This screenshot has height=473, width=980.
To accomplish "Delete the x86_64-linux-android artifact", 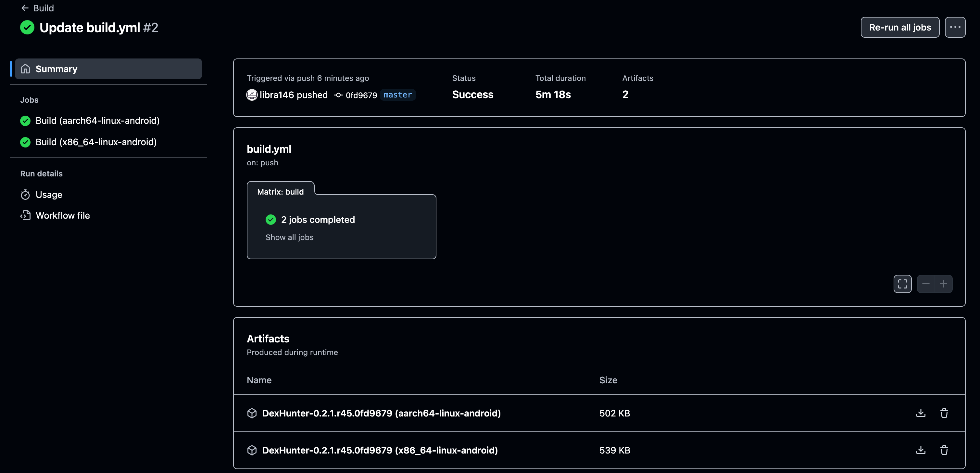I will (x=944, y=450).
